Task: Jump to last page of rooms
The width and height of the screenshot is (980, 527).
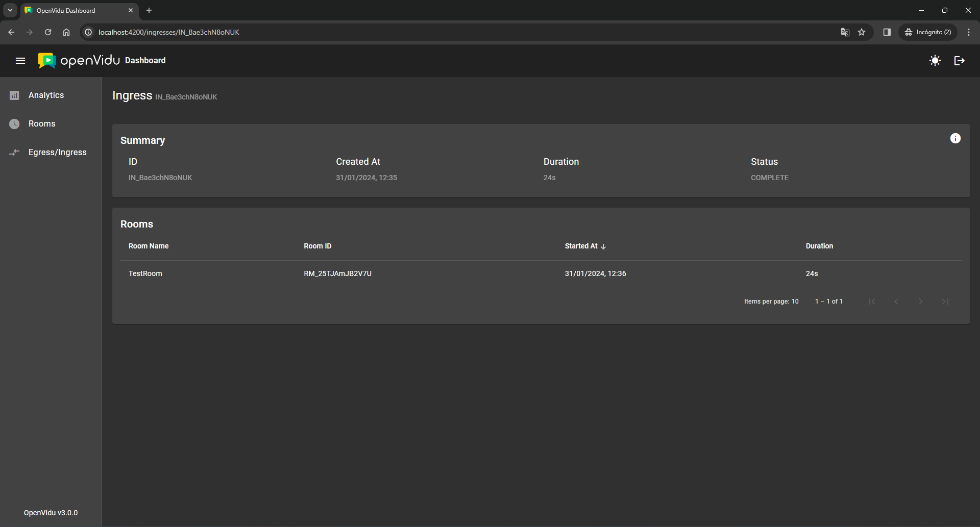Action: pos(945,302)
